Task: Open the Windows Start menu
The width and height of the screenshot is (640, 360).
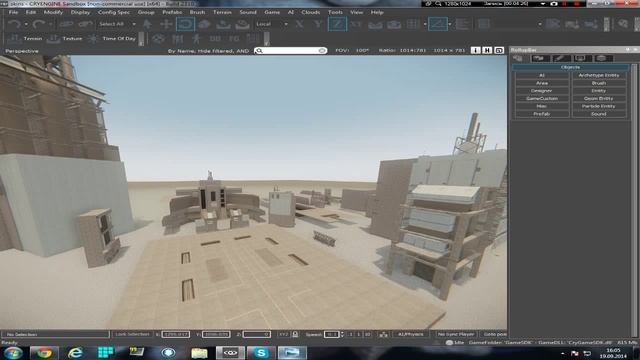Action: tap(13, 353)
